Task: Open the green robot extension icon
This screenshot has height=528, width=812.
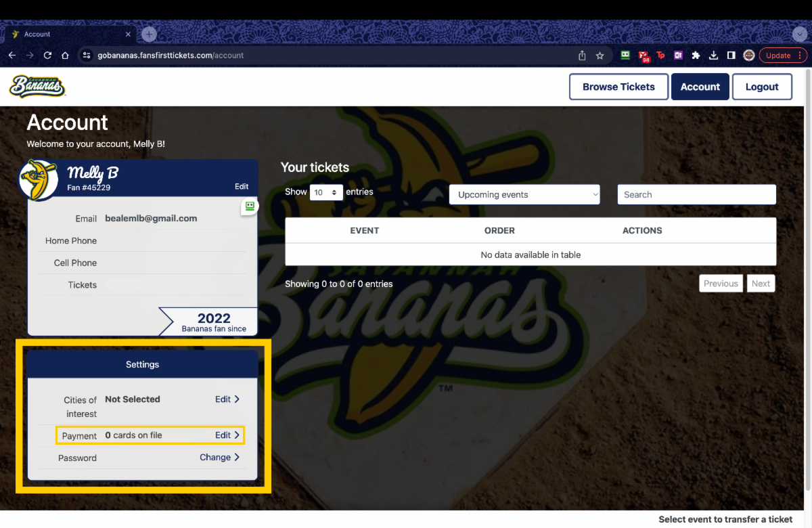Action: pos(626,56)
